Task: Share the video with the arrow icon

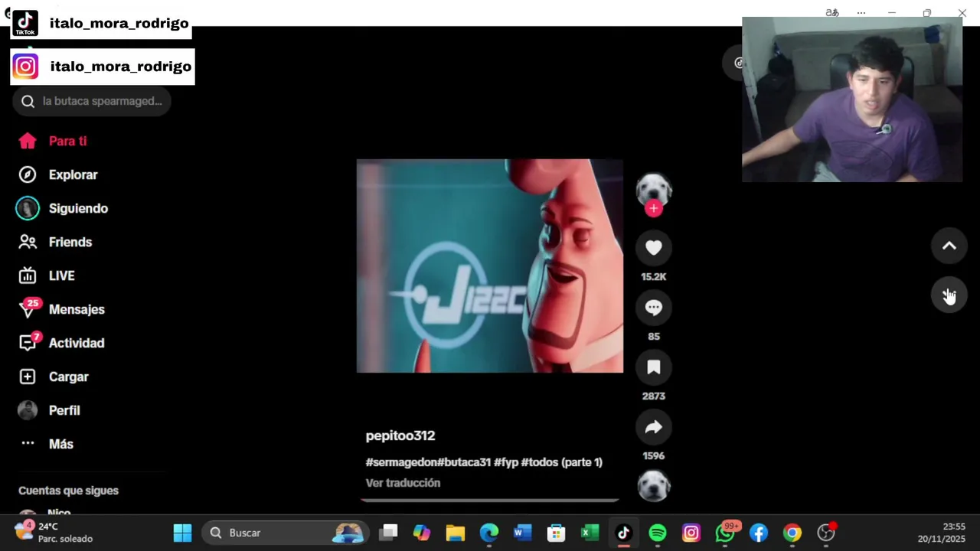Action: click(x=654, y=426)
